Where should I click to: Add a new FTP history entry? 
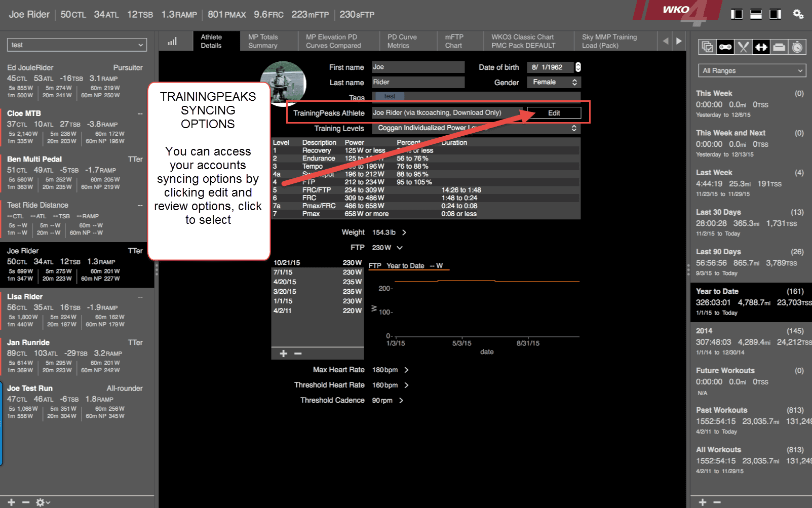[283, 354]
